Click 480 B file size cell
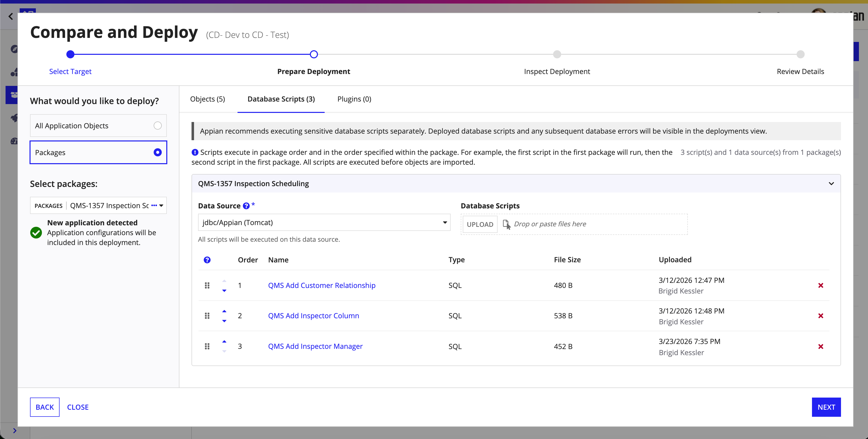 tap(563, 285)
